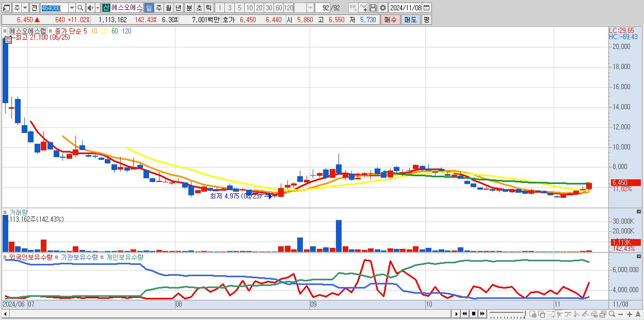Screen dimensions: 644x320
Task: Click the chart scroll right arrow at bottom
Action: [x=457, y=314]
